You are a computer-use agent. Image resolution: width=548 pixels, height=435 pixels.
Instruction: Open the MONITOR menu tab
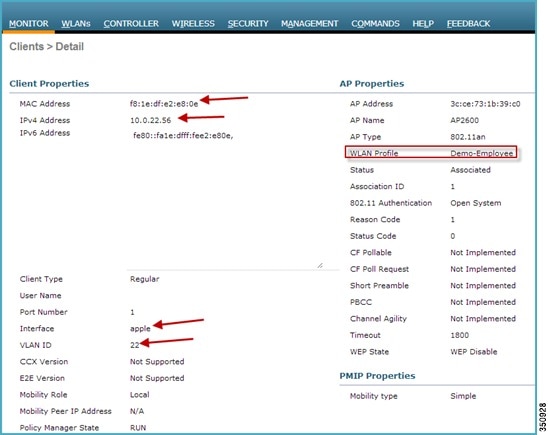(29, 24)
